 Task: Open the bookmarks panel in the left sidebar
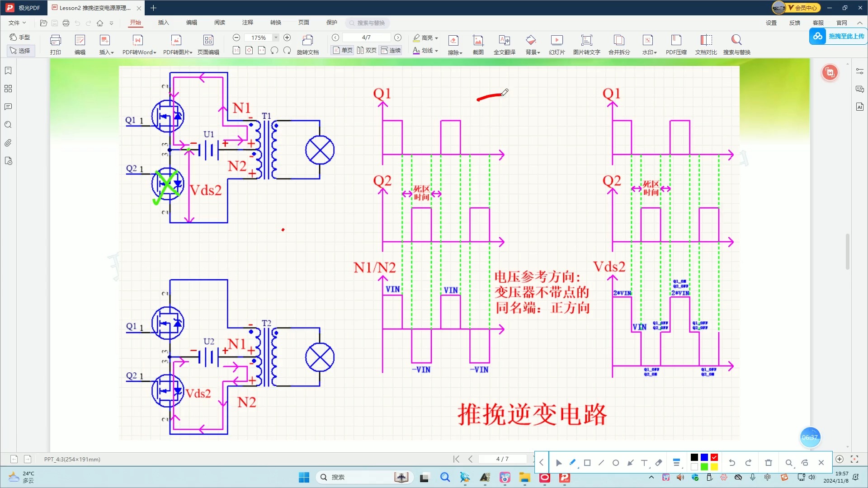(8, 70)
